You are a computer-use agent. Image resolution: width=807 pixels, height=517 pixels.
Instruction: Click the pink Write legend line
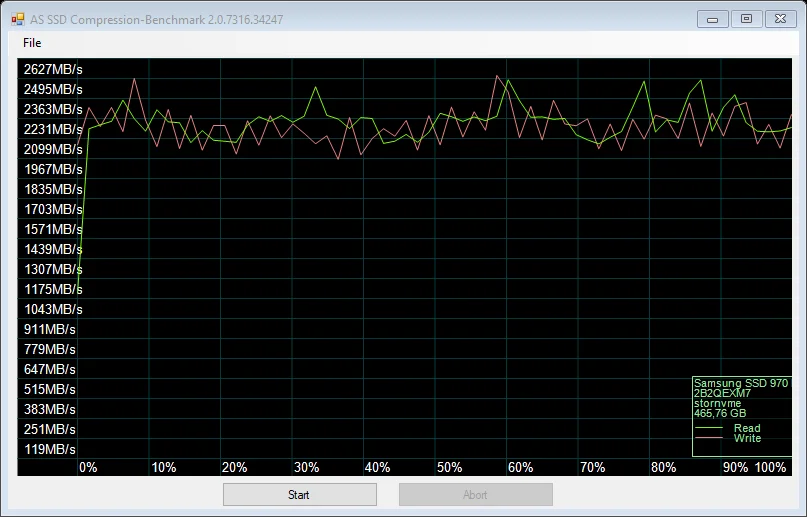(x=709, y=438)
